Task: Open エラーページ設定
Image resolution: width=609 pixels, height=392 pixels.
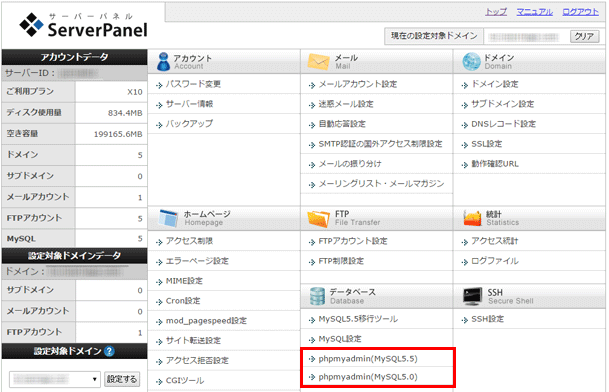Action: pyautogui.click(x=197, y=261)
